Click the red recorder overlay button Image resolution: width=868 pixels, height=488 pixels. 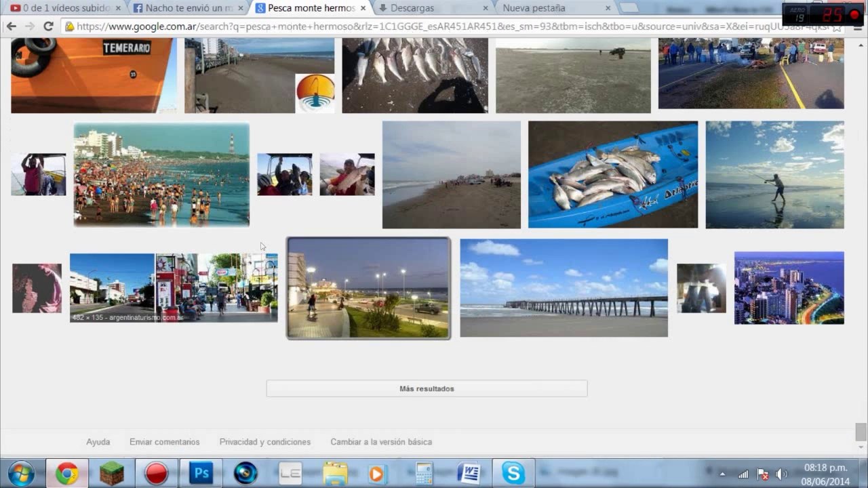854,15
